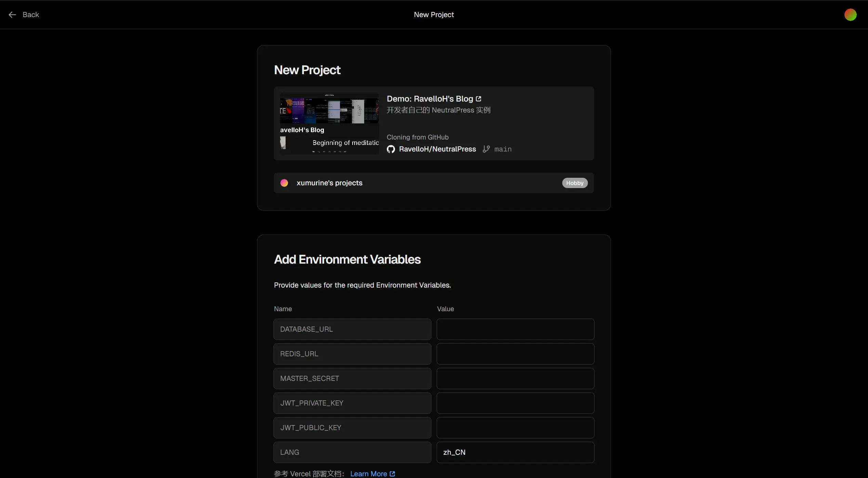Click xumurine's projects team avatar

click(284, 183)
